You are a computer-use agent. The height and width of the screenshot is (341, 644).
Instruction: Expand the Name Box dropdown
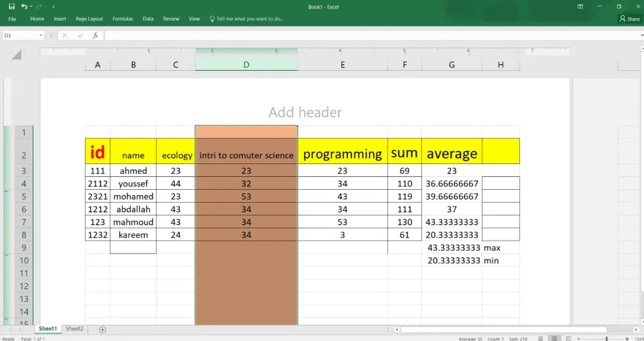41,35
